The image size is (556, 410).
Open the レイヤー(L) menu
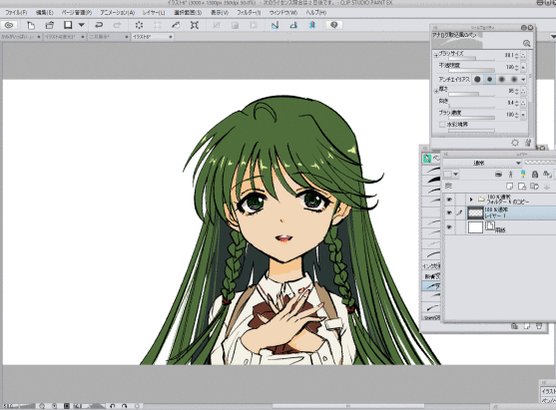click(154, 12)
